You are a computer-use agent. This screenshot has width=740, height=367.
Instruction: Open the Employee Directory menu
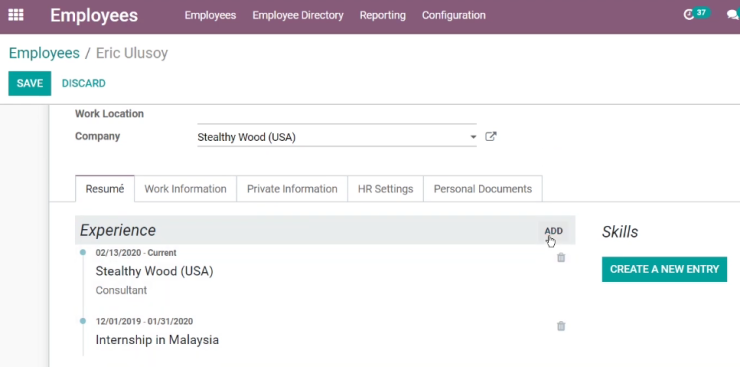point(298,15)
